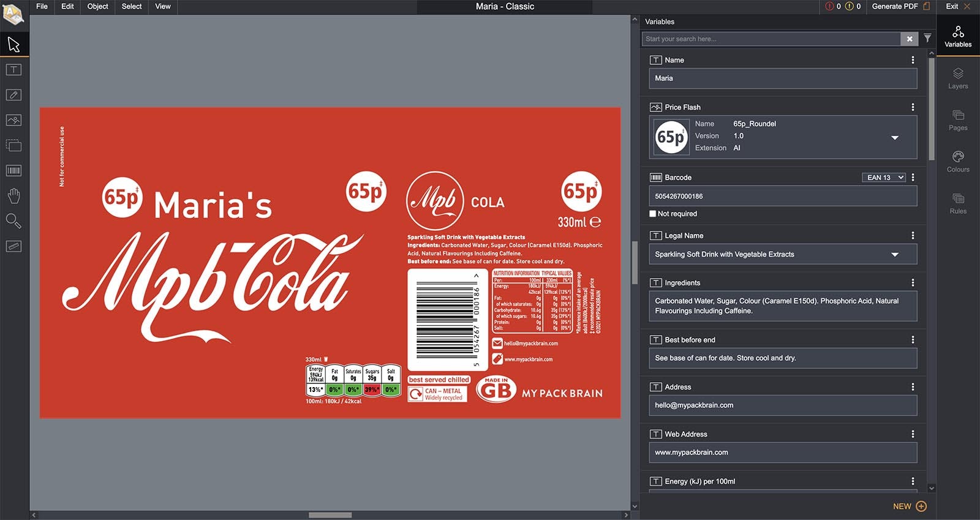The image size is (980, 520).
Task: Open the Colours panel
Action: pos(958,162)
